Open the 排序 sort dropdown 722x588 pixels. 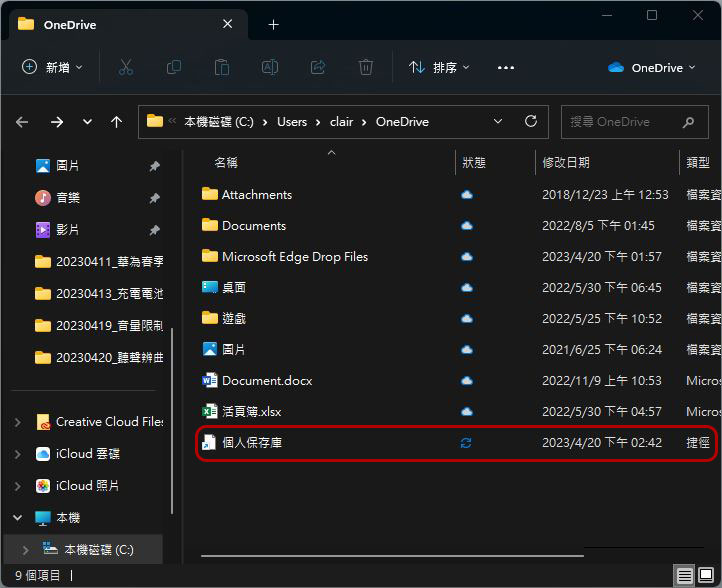click(439, 67)
